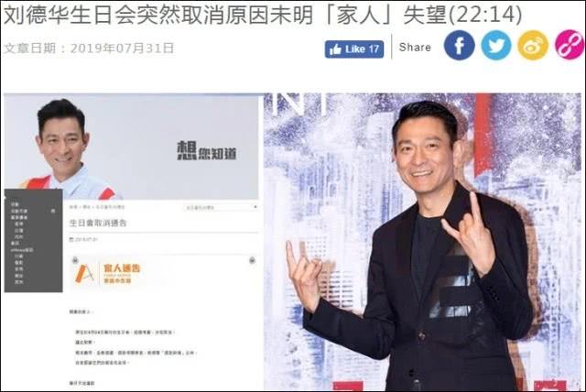Open the 刘德华生日会 headline
This screenshot has height=392, width=586.
coord(263,15)
